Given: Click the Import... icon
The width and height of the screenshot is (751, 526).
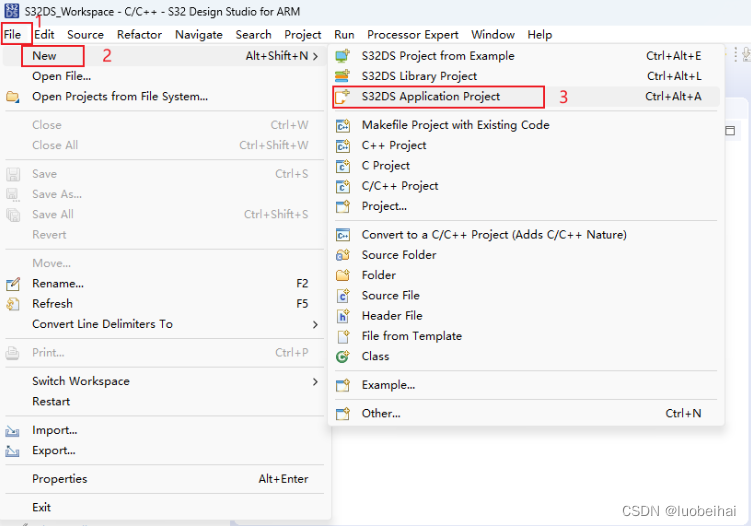Looking at the screenshot, I should click(x=12, y=431).
